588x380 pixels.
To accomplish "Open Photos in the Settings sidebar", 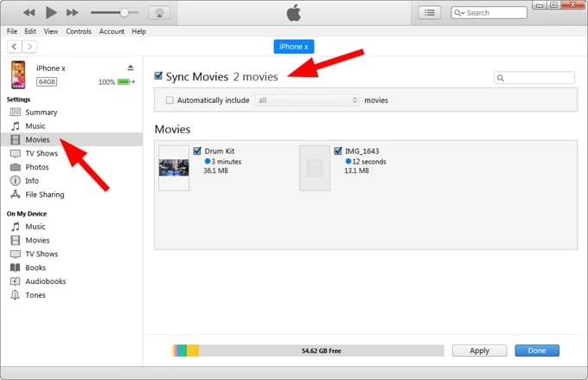I will point(36,167).
